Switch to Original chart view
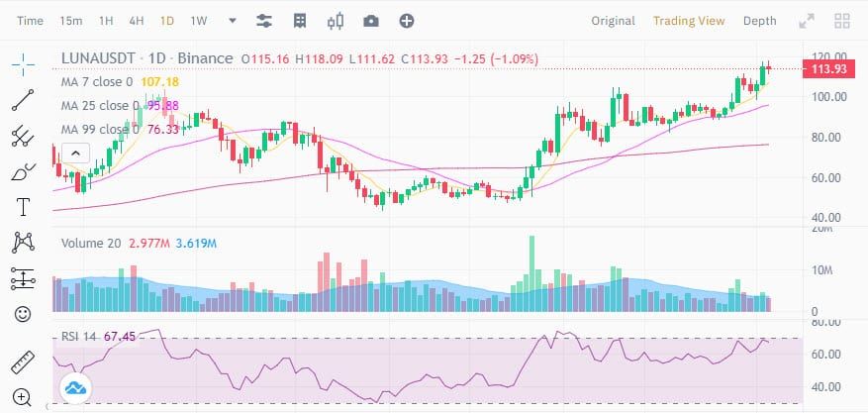The width and height of the screenshot is (868, 413). pyautogui.click(x=613, y=21)
